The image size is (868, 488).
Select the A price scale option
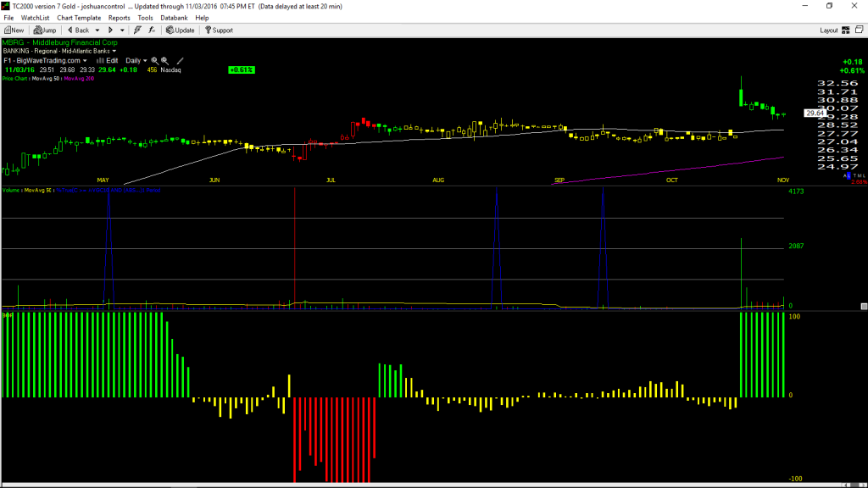pyautogui.click(x=845, y=175)
